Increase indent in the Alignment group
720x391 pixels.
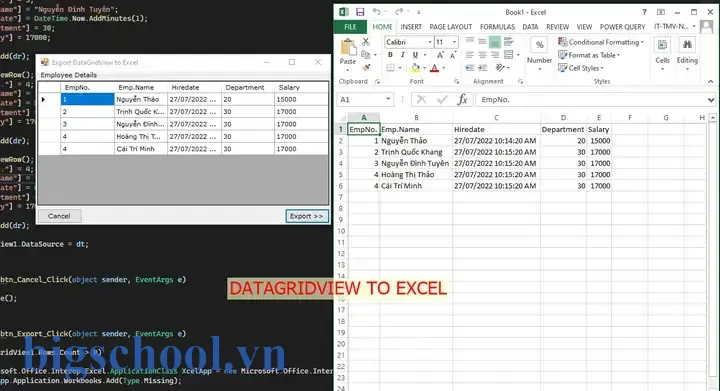482,67
